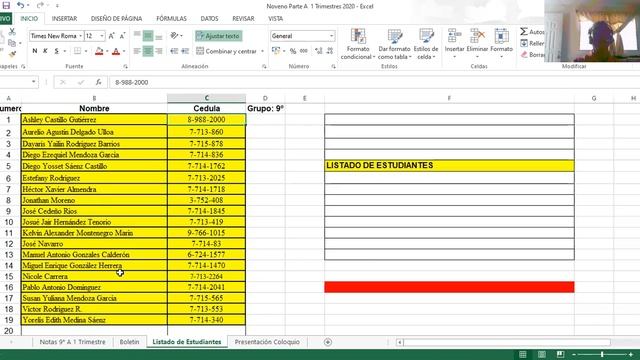Viewport: 640px width, 360px height.
Task: Align text to middle vertically
Action: tap(148, 36)
